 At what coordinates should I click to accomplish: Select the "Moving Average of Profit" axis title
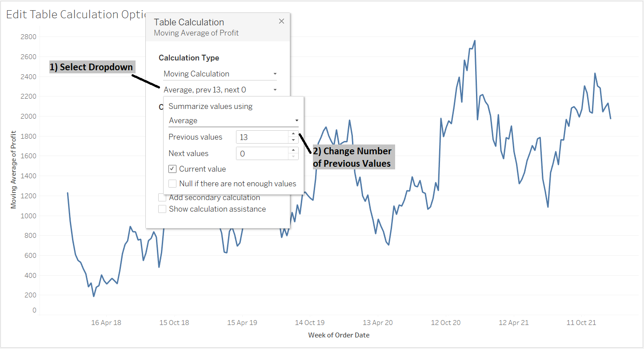14,169
